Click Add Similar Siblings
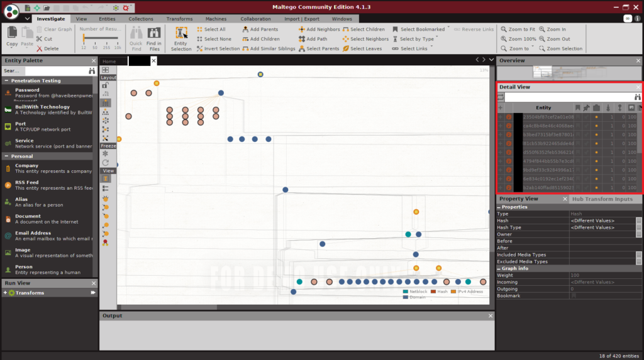This screenshot has height=360, width=644. point(246,48)
